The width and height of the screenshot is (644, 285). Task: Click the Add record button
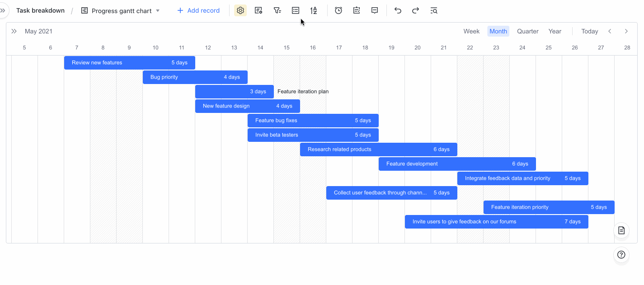[198, 10]
